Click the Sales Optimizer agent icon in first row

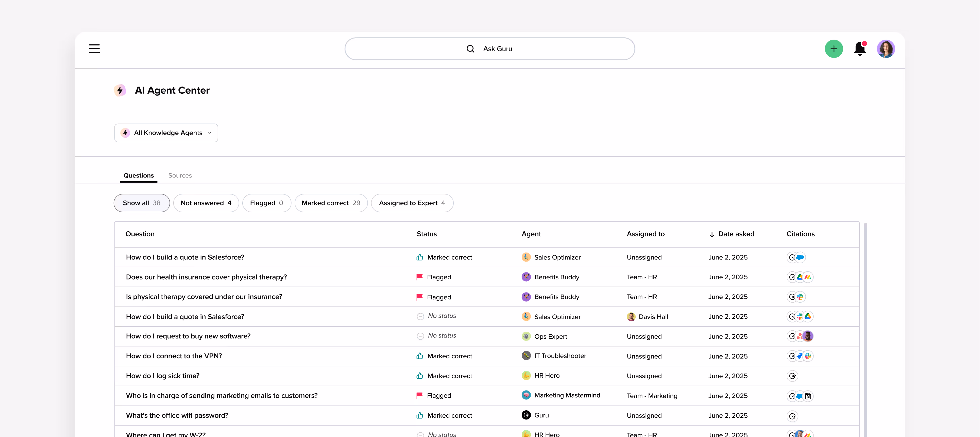pos(526,257)
